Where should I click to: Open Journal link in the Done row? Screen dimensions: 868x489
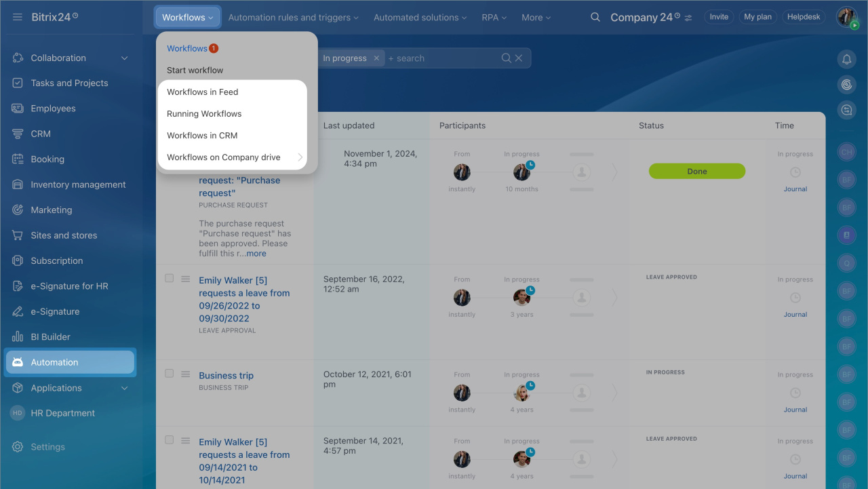(x=795, y=189)
